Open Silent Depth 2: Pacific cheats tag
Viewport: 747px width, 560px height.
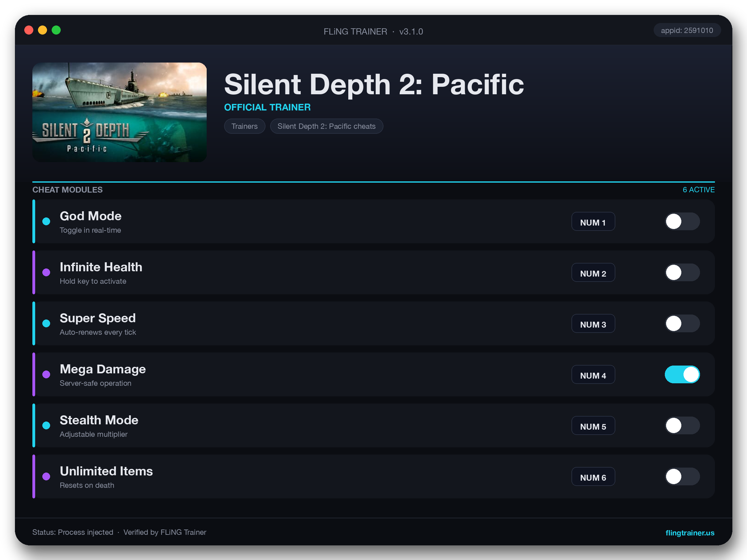pos(327,126)
